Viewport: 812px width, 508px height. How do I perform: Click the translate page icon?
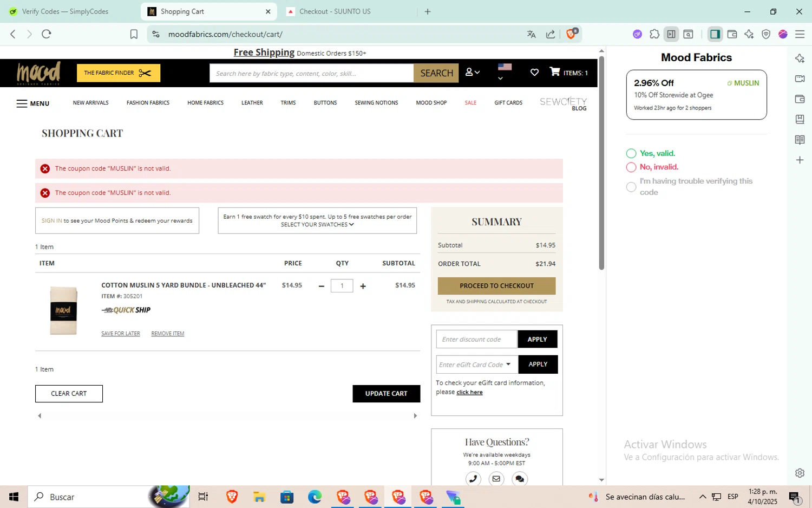pos(532,34)
